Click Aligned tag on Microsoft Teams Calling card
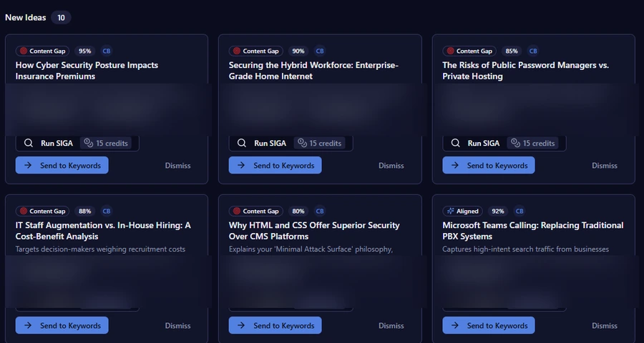 point(462,211)
